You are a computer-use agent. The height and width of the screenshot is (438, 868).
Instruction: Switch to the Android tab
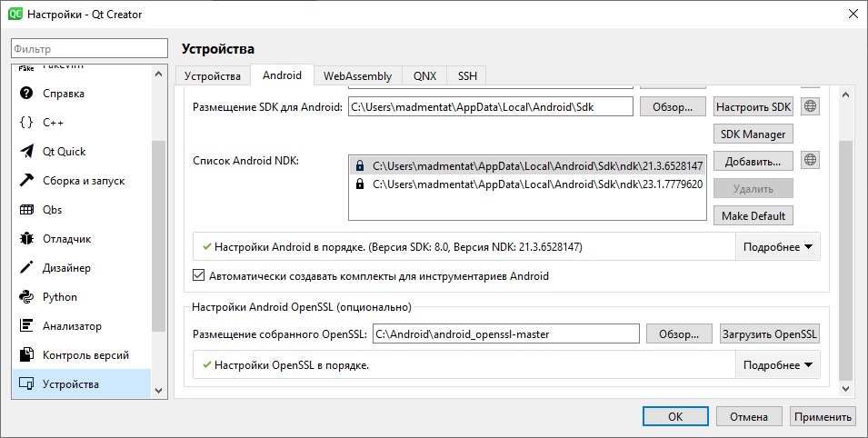[282, 75]
